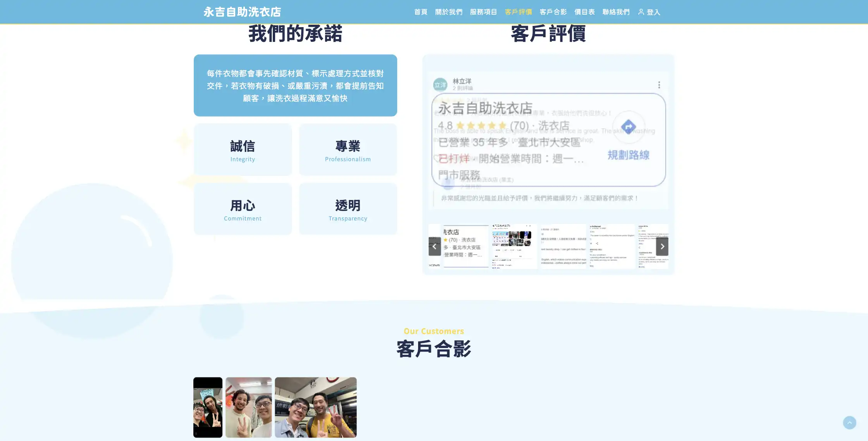Click the carousel left arrow
Screen dimensions: 868x441
(434, 246)
